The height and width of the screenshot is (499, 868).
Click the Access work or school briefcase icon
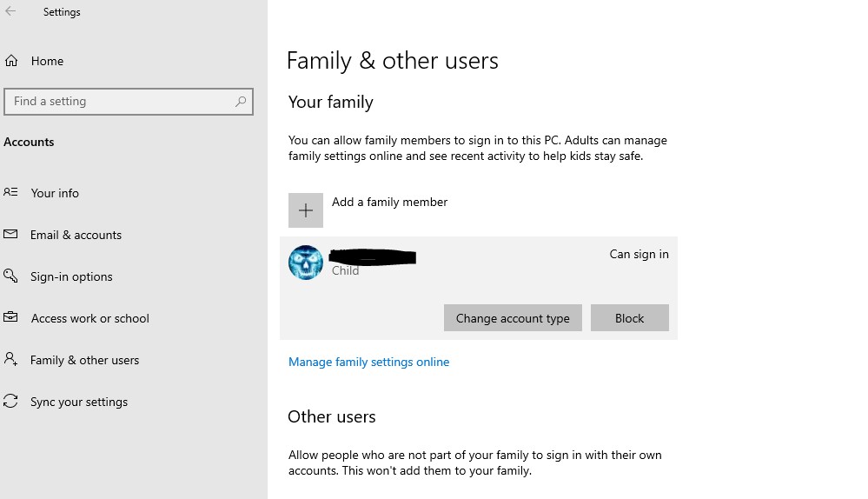click(10, 318)
